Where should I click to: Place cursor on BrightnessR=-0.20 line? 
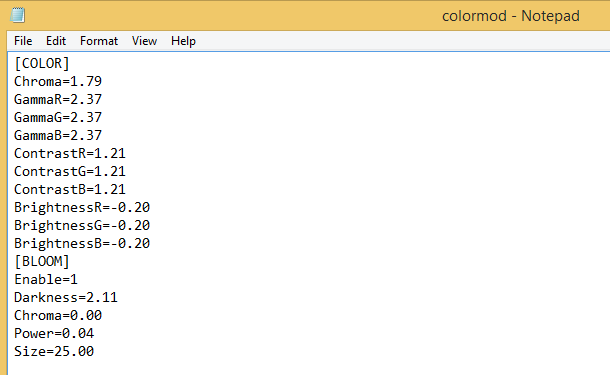pos(82,207)
